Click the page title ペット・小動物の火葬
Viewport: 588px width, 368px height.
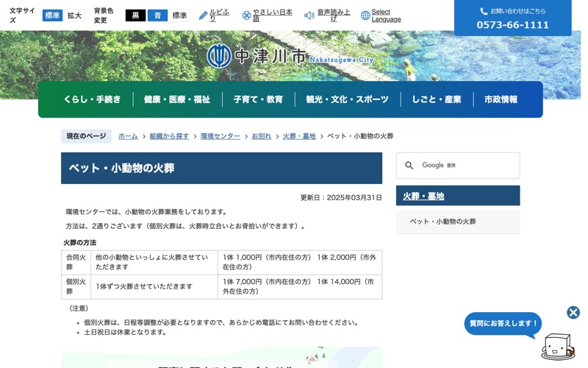coord(121,168)
